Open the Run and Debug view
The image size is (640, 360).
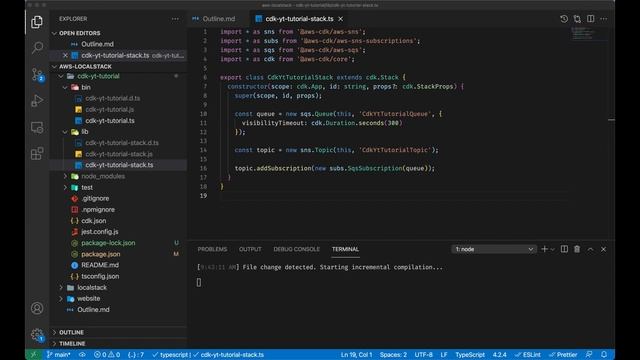coord(37,101)
